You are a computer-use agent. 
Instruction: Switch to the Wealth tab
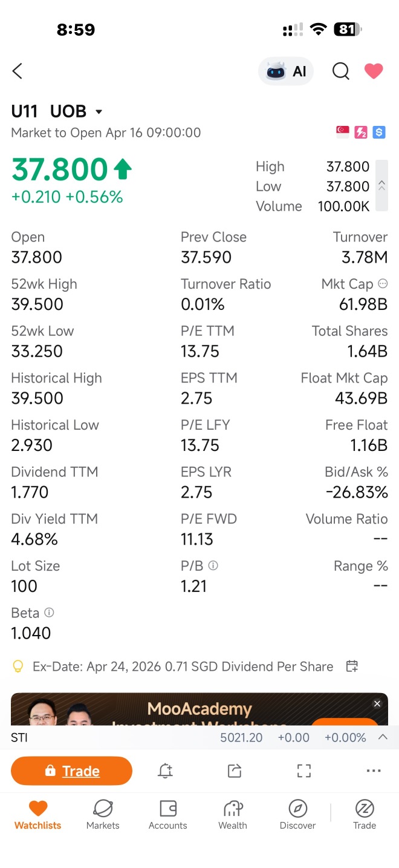coord(233,814)
